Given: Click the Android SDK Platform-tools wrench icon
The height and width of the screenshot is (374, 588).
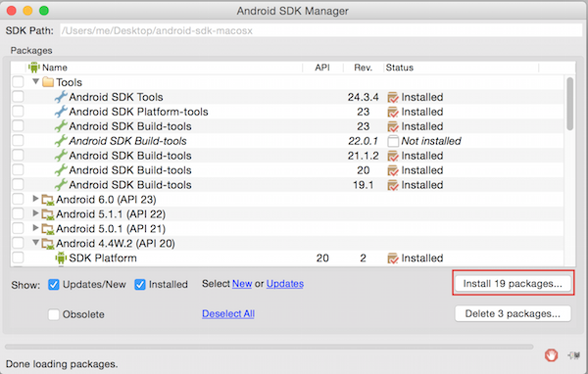Looking at the screenshot, I should [61, 112].
